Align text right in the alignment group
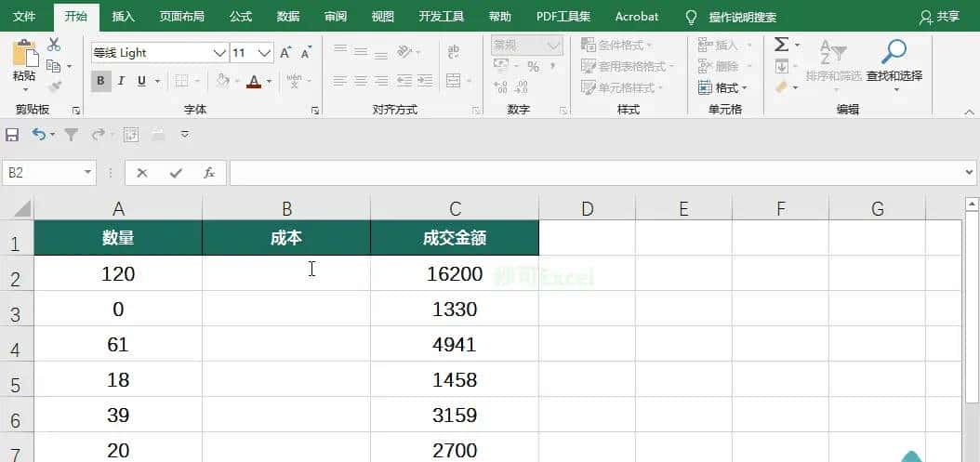 381,81
